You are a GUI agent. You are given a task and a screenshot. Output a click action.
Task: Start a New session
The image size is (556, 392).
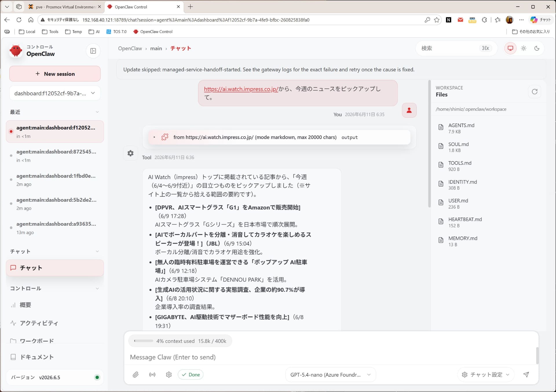(55, 74)
